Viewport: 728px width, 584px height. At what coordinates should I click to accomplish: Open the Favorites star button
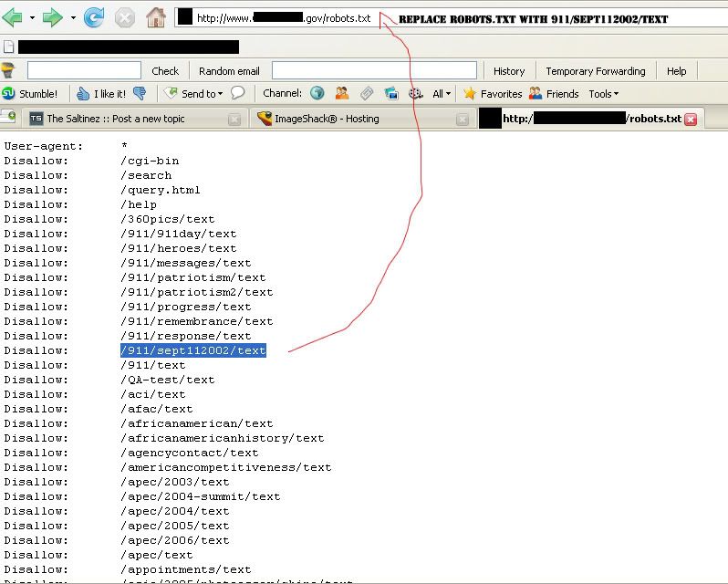point(493,93)
